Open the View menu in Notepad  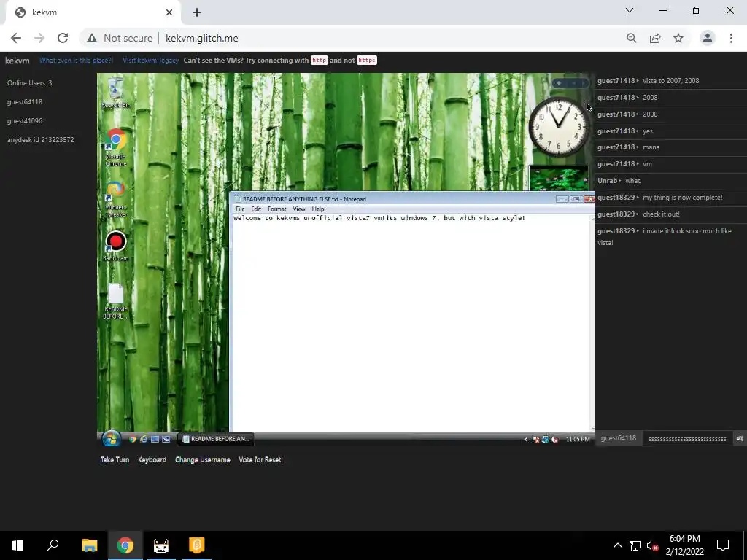click(x=298, y=209)
